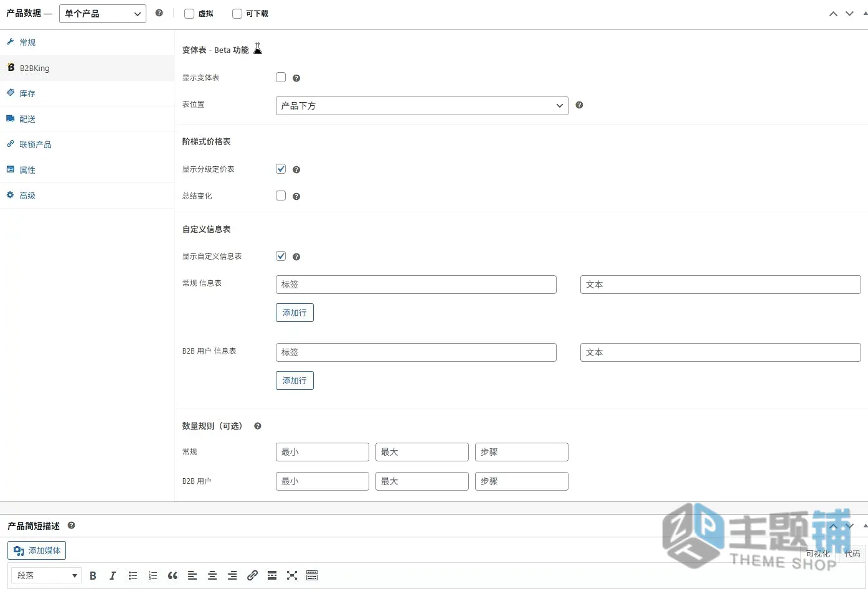Open the 常规 product data tab
The height and width of the screenshot is (589, 868).
[x=87, y=42]
